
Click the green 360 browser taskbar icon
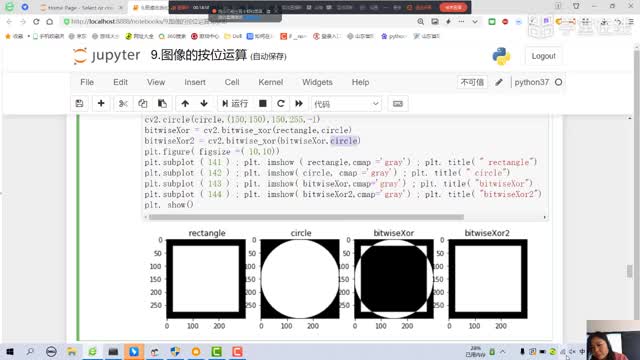coord(93,351)
